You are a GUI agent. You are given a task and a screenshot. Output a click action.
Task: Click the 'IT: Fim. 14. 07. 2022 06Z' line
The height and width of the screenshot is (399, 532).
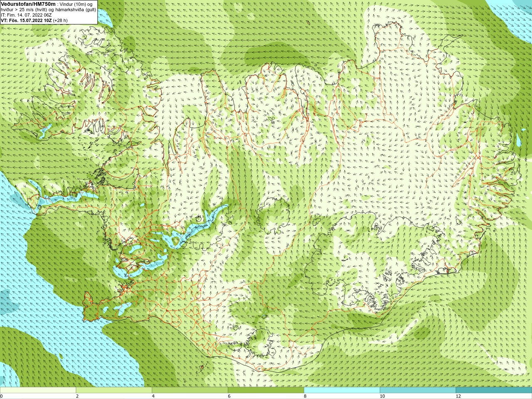(x=26, y=15)
